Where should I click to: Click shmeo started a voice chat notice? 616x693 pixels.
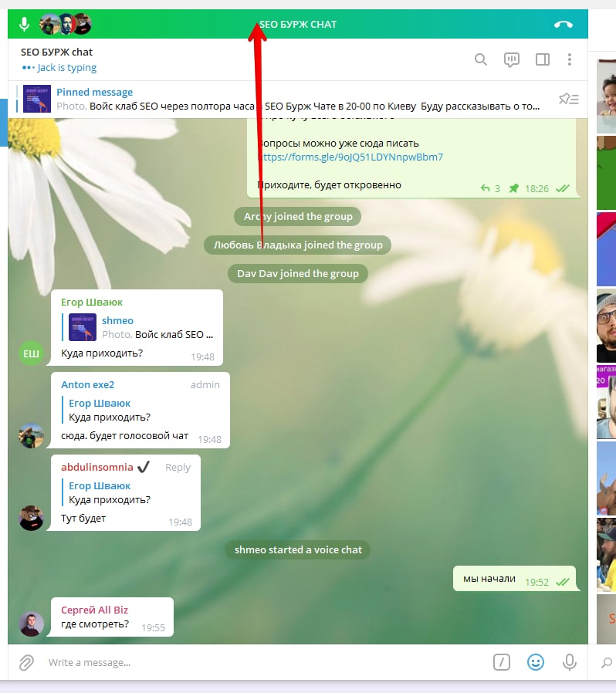298,549
